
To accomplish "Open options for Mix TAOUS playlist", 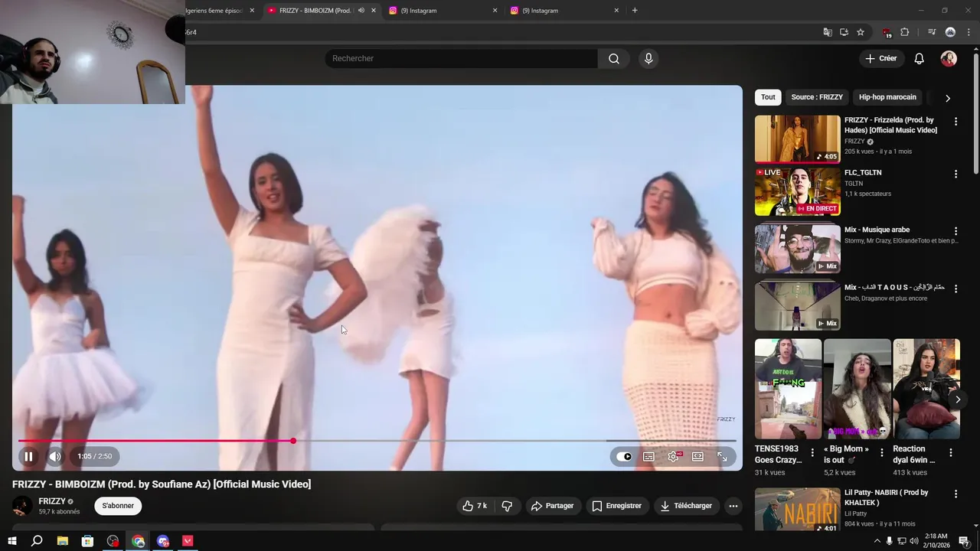I will click(955, 289).
